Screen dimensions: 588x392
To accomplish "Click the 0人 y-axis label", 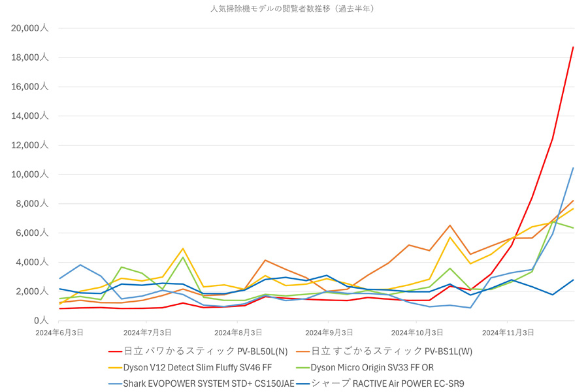I will point(41,320).
